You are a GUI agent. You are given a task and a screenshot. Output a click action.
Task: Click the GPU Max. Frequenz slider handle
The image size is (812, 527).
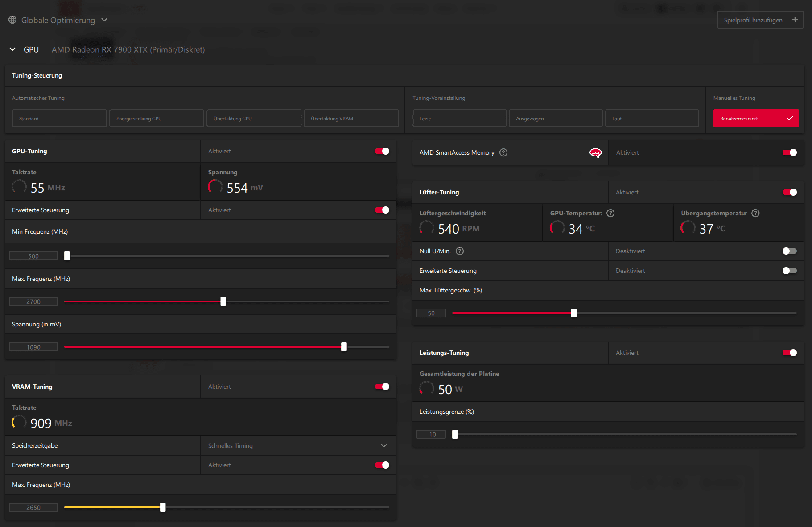pyautogui.click(x=223, y=301)
